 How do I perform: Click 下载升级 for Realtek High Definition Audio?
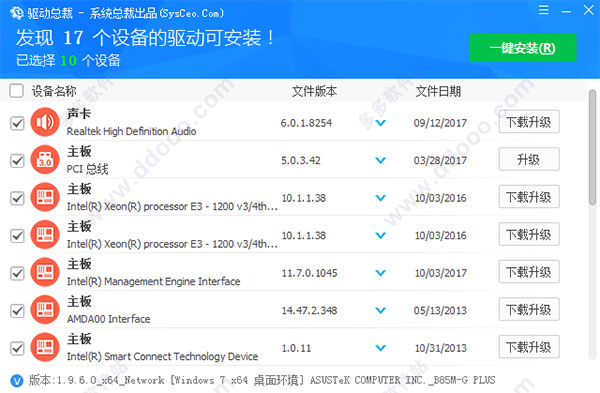tap(529, 122)
